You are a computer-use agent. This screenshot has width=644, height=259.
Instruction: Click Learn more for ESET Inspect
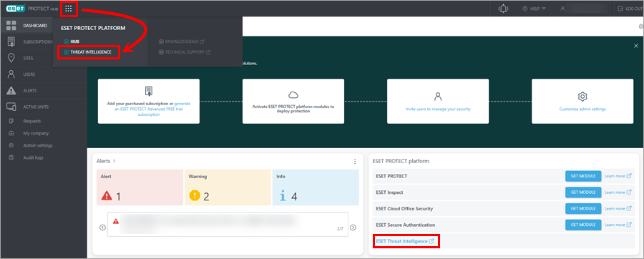618,192
